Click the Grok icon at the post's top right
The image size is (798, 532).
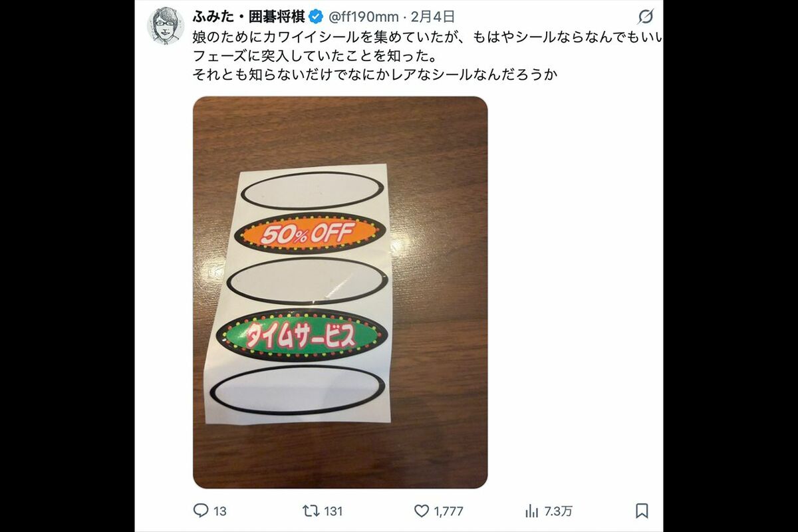click(645, 17)
